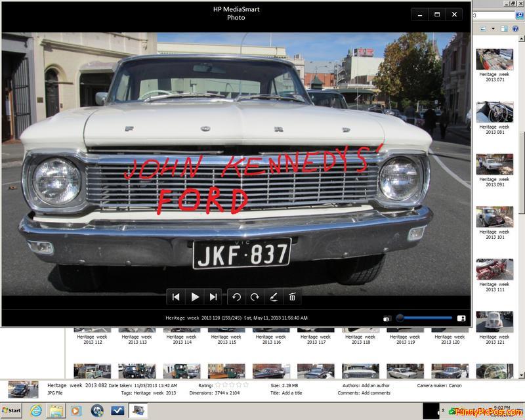Set rating to three stars in details pane

tap(232, 385)
